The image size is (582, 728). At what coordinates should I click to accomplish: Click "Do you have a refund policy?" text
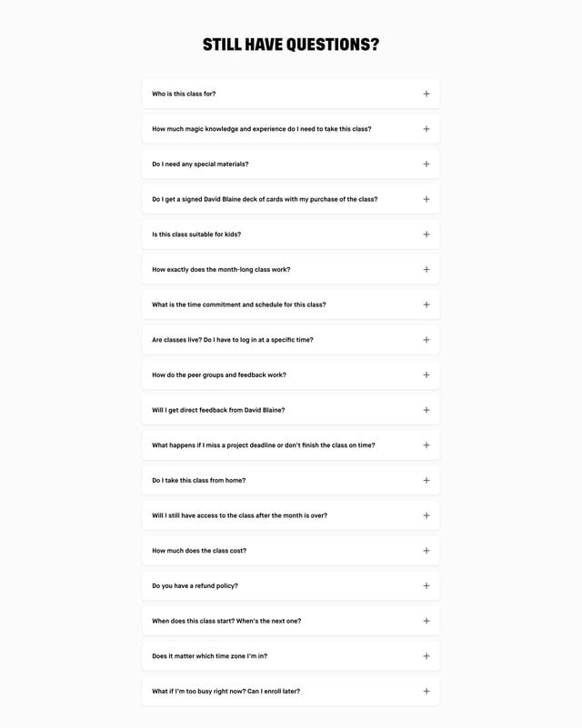(195, 586)
